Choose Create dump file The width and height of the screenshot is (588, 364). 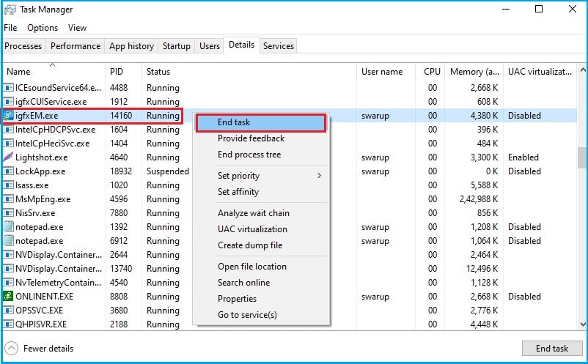261,245
